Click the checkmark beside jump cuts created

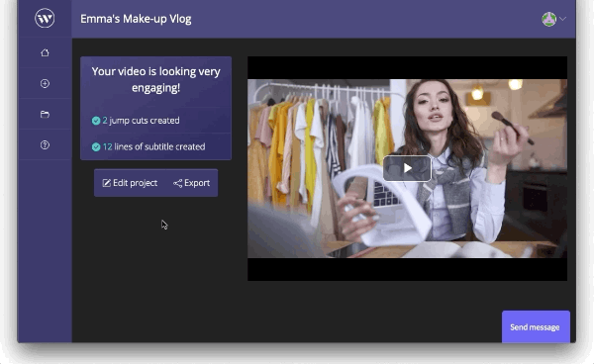point(96,121)
